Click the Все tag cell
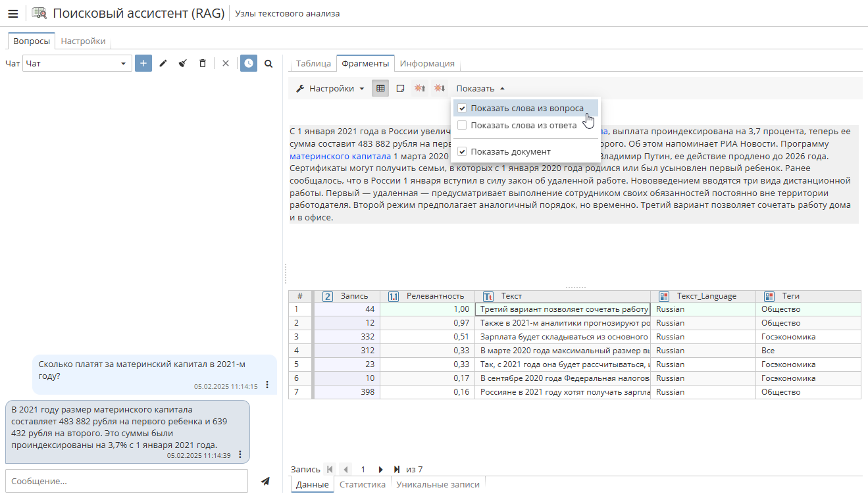The width and height of the screenshot is (868, 498). coord(808,351)
